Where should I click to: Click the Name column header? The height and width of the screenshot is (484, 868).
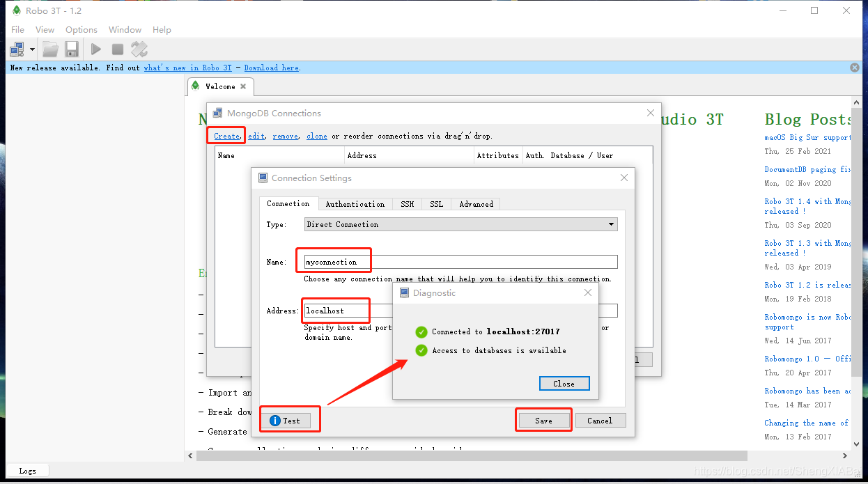click(280, 155)
